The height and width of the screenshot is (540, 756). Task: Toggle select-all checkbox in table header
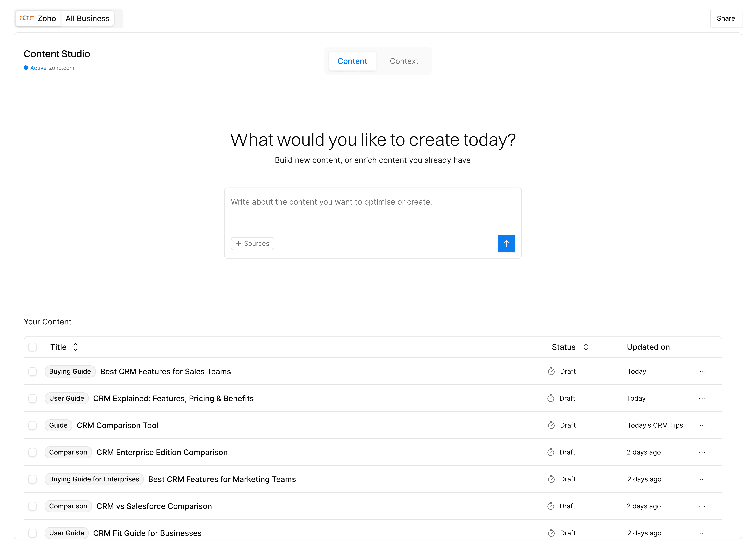point(33,347)
